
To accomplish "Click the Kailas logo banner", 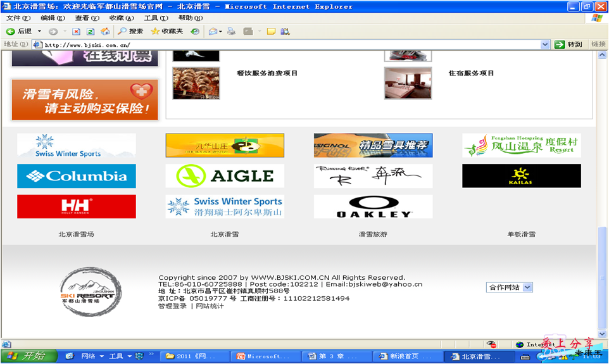I will (522, 176).
